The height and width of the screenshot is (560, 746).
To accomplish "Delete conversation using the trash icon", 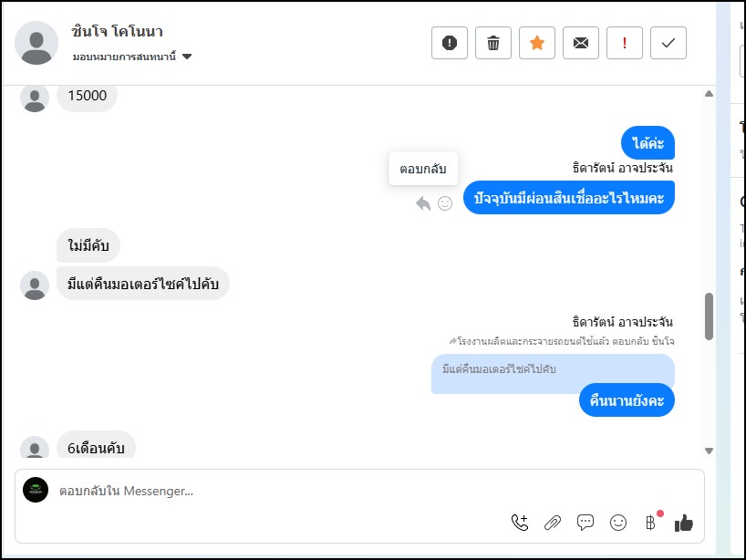I will coord(493,43).
